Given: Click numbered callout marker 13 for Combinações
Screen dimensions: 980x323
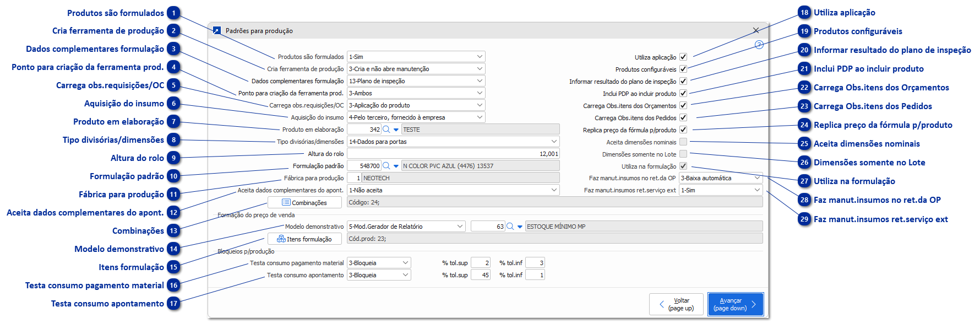Looking at the screenshot, I should [174, 231].
